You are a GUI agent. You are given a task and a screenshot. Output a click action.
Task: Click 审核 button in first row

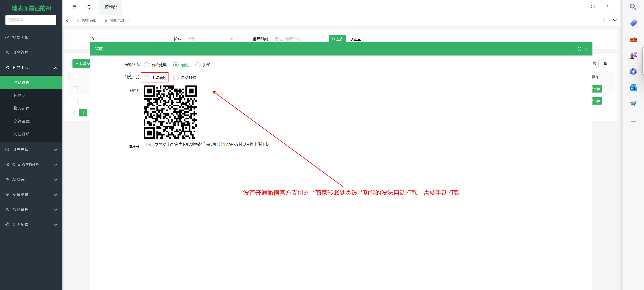click(597, 89)
